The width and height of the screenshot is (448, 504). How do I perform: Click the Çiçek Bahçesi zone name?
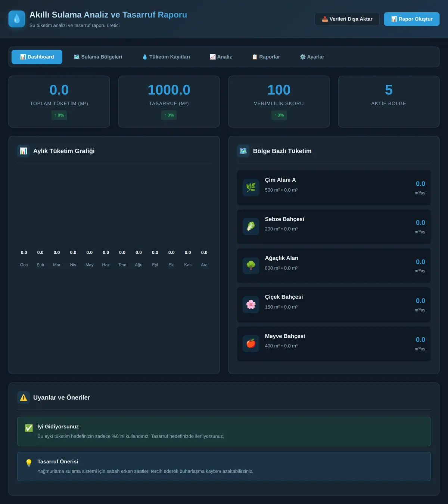[x=284, y=297]
